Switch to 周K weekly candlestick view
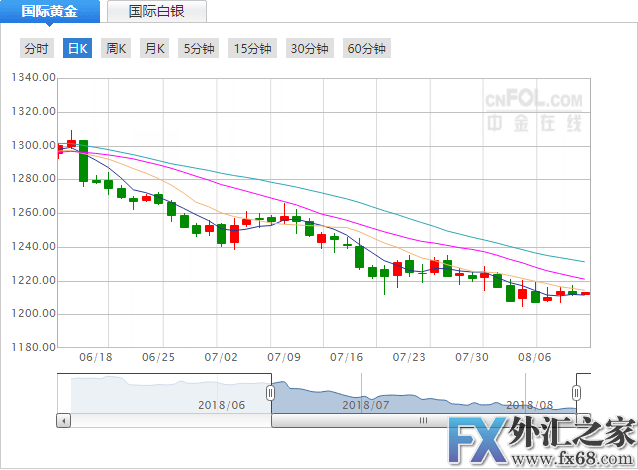 coord(116,49)
